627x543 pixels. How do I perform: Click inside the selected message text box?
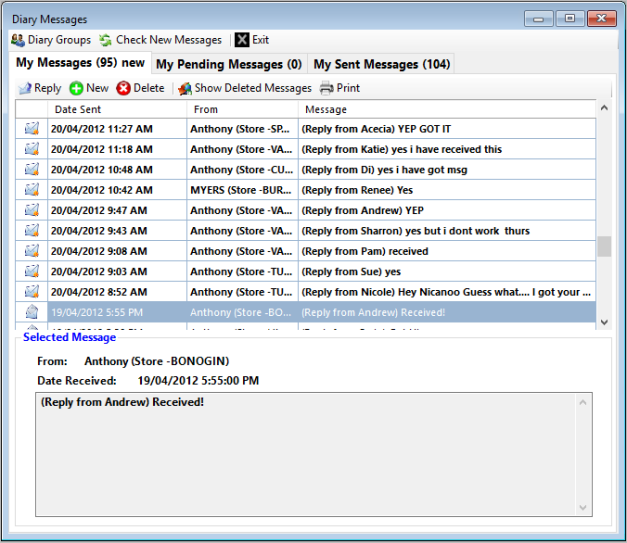click(x=305, y=454)
